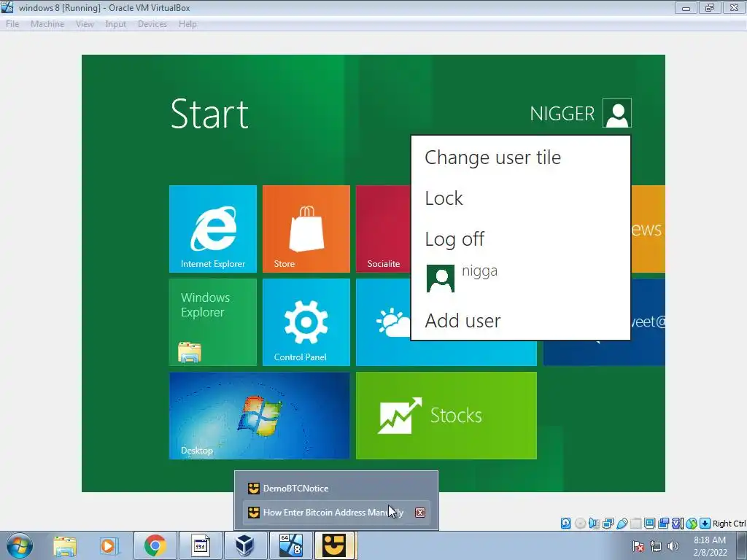Click the Show desktop button at taskbar end
The width and height of the screenshot is (747, 560).
pyautogui.click(x=742, y=545)
